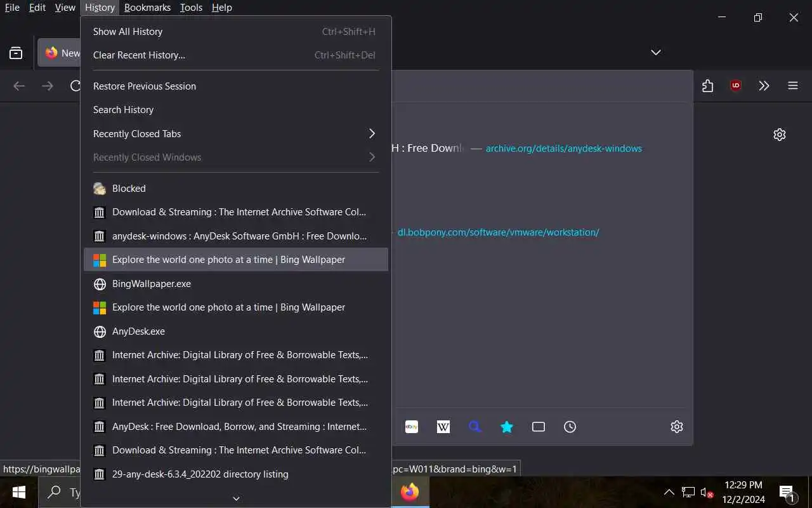
Task: Open Firefox View tab overview icon
Action: tap(16, 53)
